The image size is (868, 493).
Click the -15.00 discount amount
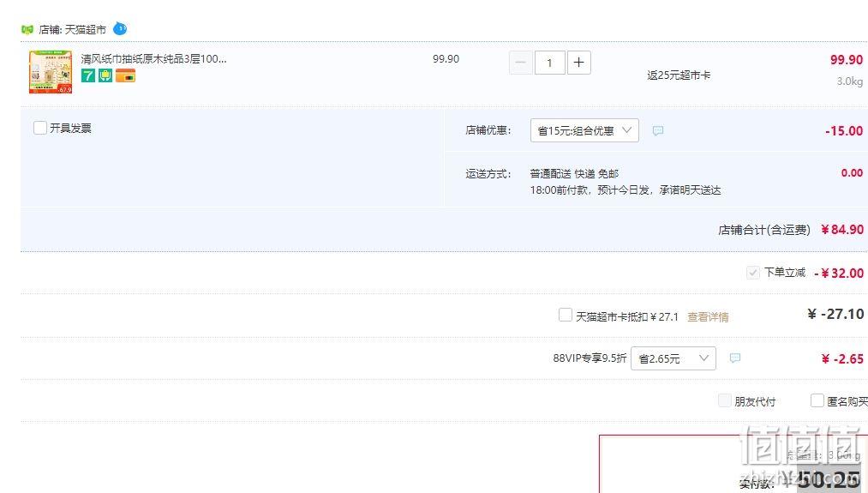click(x=844, y=131)
